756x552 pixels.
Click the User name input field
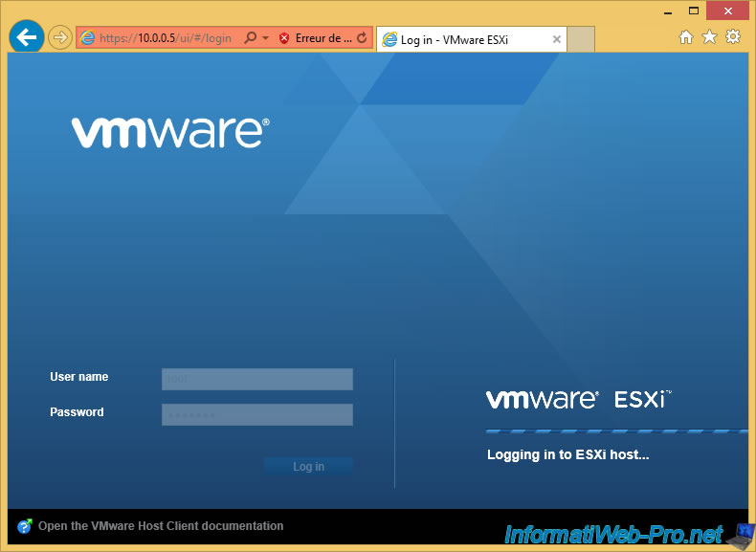[x=257, y=379]
